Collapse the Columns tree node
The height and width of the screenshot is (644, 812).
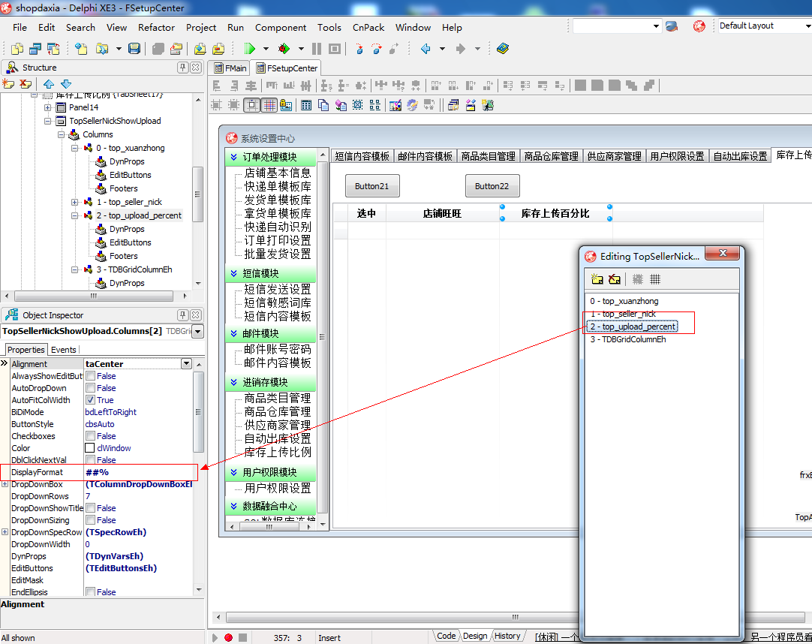point(61,134)
